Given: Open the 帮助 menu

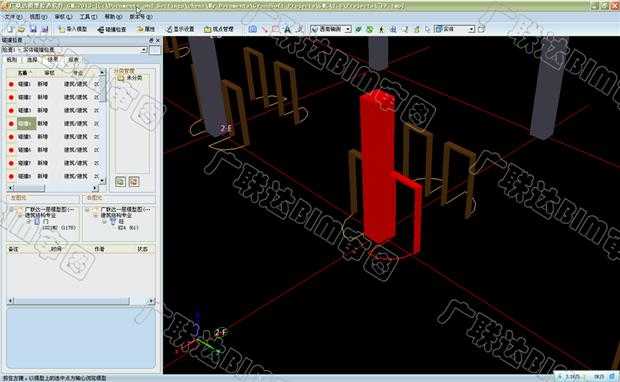Looking at the screenshot, I should click(113, 17).
